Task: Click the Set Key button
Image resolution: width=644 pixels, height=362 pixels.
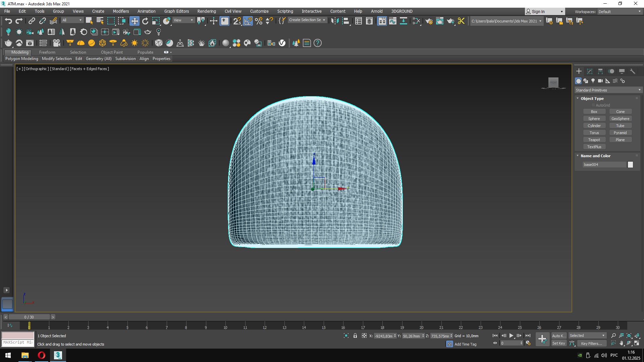Action: [558, 343]
